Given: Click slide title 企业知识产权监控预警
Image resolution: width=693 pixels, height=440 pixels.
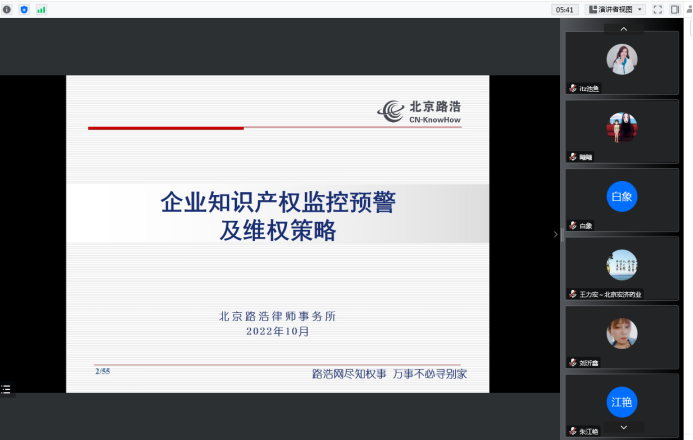Looking at the screenshot, I should (x=278, y=202).
